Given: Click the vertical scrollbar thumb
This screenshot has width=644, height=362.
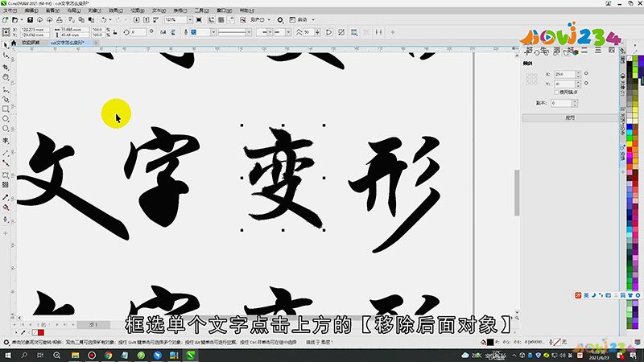Looking at the screenshot, I should (517, 192).
